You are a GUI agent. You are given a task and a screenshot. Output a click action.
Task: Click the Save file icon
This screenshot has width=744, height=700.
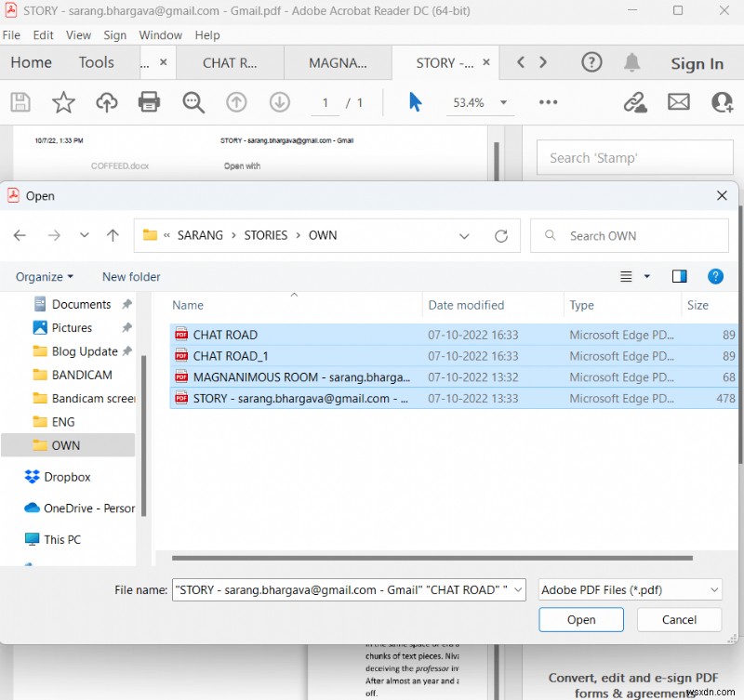(20, 102)
